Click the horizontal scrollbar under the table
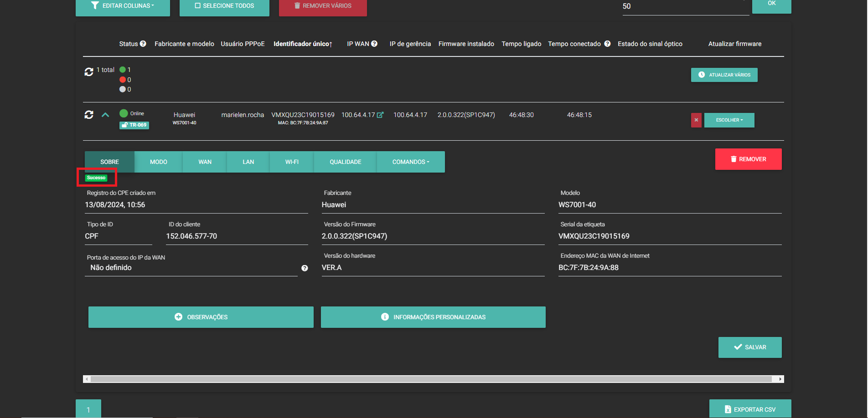This screenshot has width=868, height=418. point(431,379)
